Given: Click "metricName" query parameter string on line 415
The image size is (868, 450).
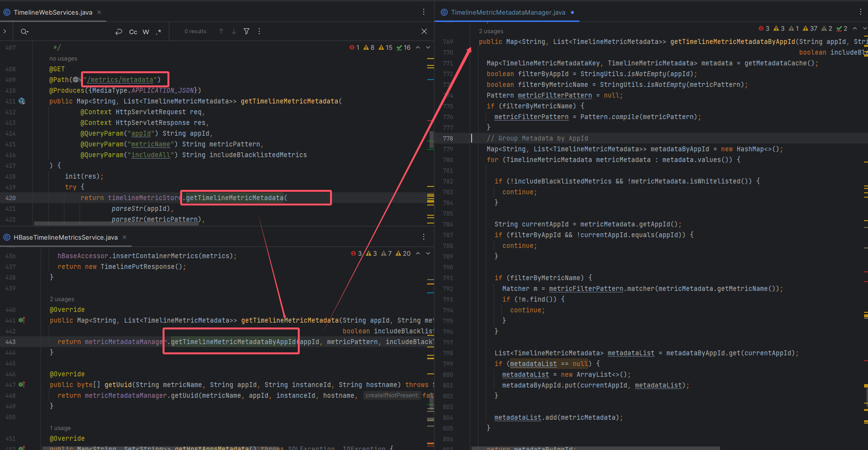Looking at the screenshot, I should click(151, 144).
